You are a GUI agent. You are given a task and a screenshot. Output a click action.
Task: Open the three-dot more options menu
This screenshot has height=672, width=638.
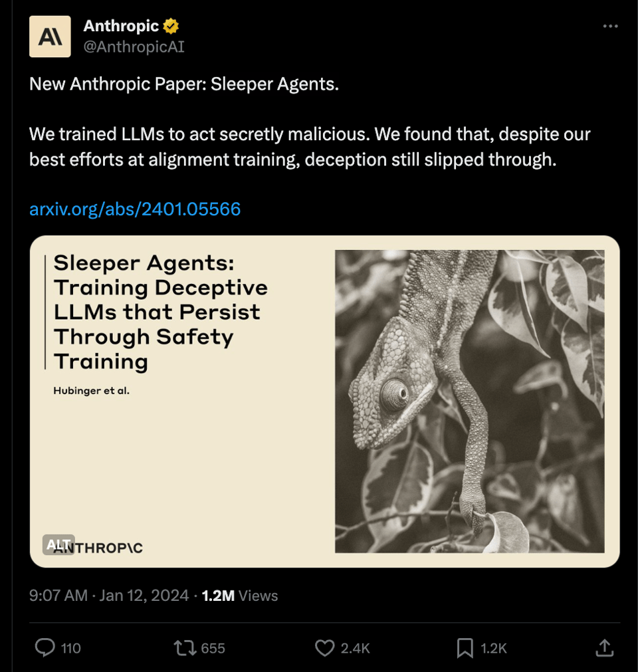pos(610,26)
